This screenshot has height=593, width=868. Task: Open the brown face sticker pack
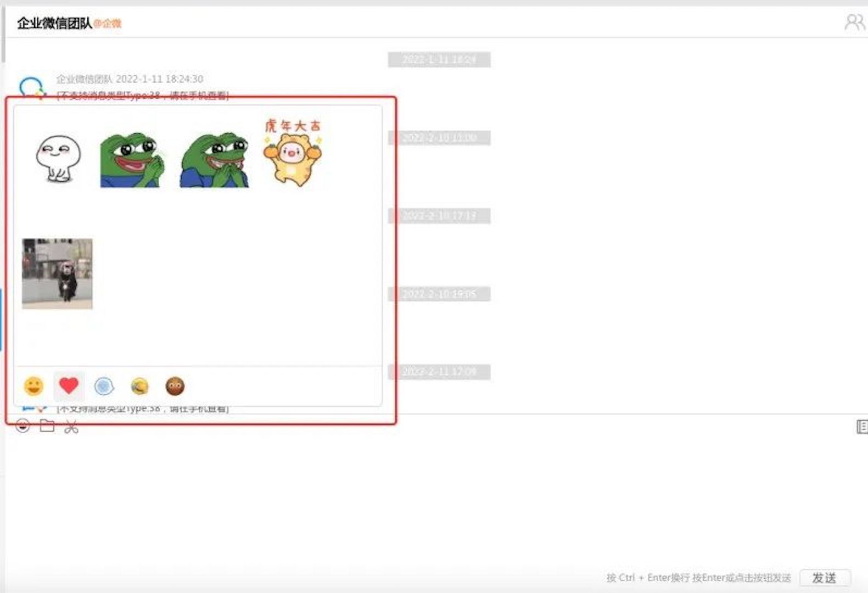175,386
